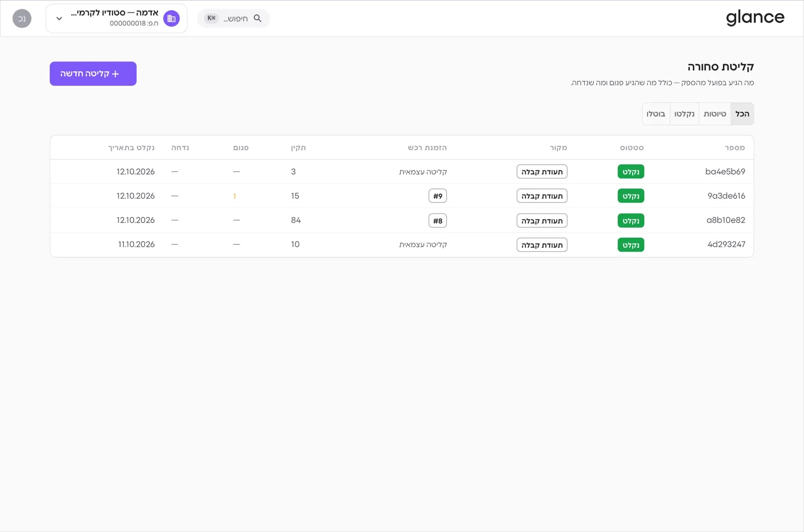Viewport: 804px width, 532px height.
Task: Click נקלט status badge for 9a3de616
Action: (x=631, y=196)
